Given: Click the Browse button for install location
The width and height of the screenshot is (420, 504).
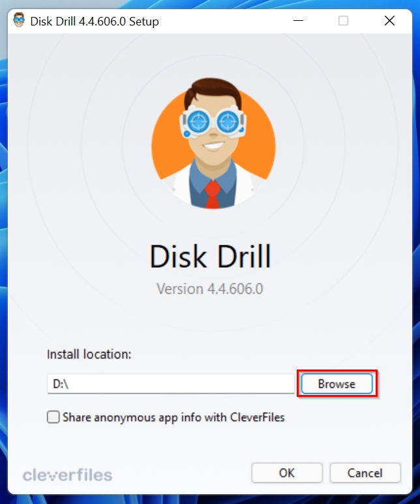Looking at the screenshot, I should pyautogui.click(x=337, y=383).
